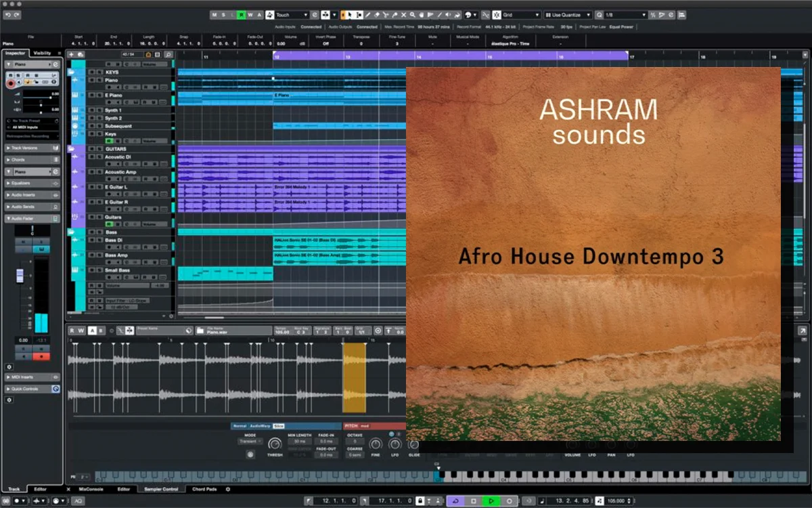This screenshot has height=508, width=812.
Task: Click the preset browser icon in Preset Name field
Action: tap(188, 331)
